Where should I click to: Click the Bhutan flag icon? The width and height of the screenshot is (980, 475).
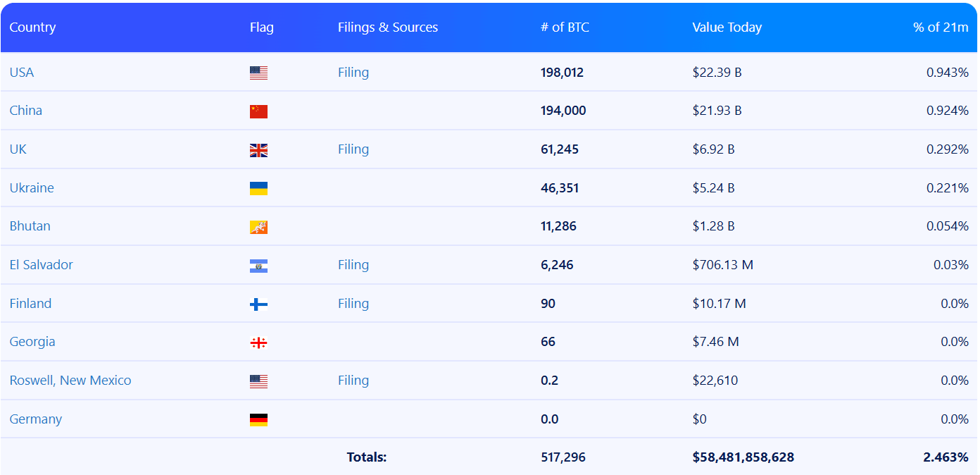258,227
